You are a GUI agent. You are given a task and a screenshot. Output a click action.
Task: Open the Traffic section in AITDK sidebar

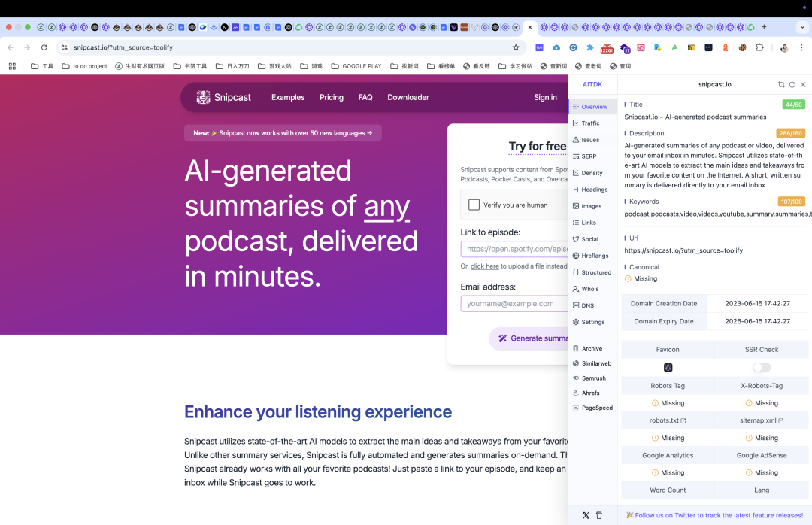tap(593, 123)
